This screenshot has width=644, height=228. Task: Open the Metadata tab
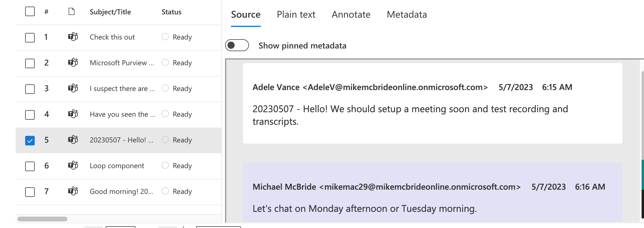pyautogui.click(x=407, y=14)
